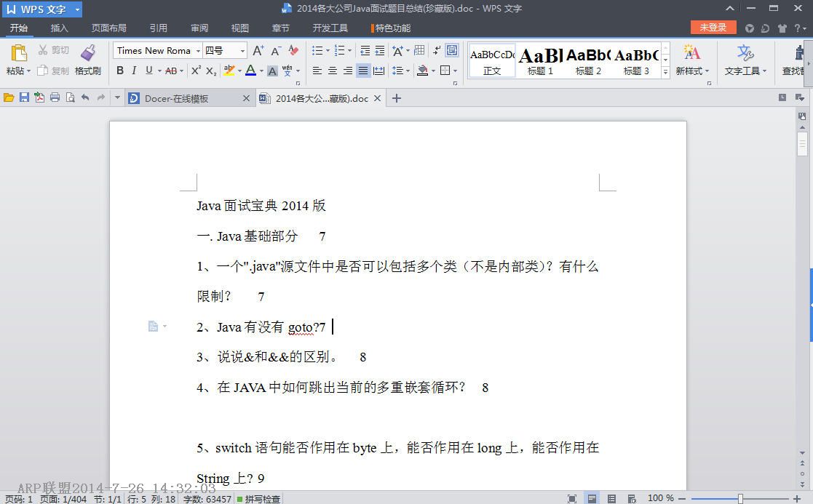Toggle strikethrough AB formatting
813x504 pixels.
pyautogui.click(x=171, y=71)
